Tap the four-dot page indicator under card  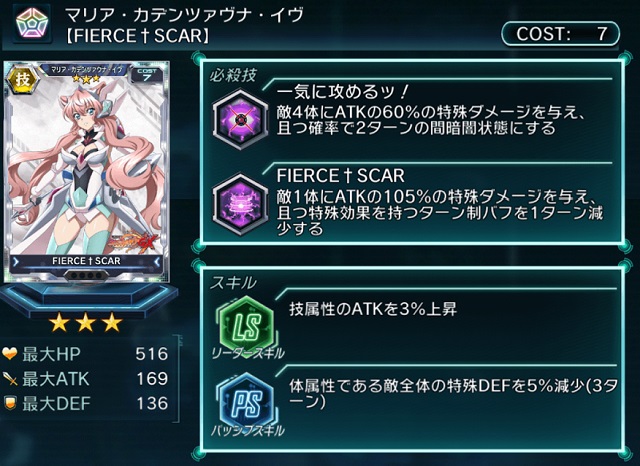86,275
